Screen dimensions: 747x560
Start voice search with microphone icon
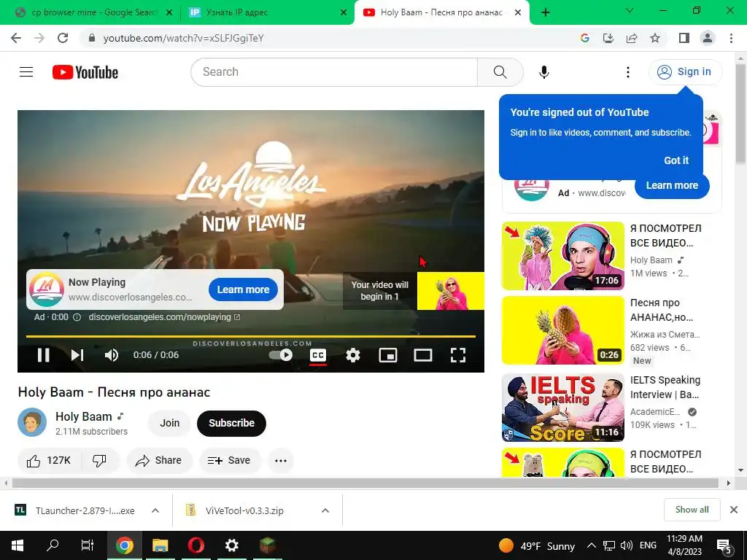(543, 72)
